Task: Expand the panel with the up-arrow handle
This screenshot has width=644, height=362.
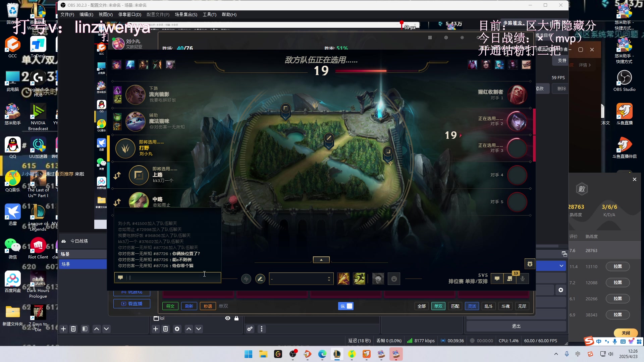Action: (x=321, y=260)
